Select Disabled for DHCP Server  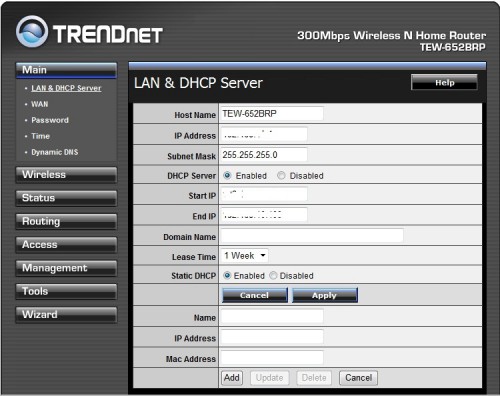281,175
